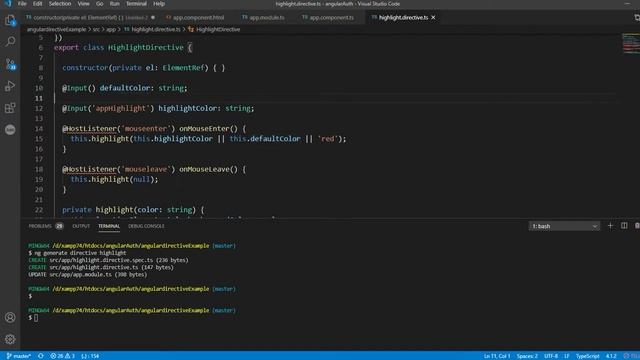Open the View menu

click(83, 4)
